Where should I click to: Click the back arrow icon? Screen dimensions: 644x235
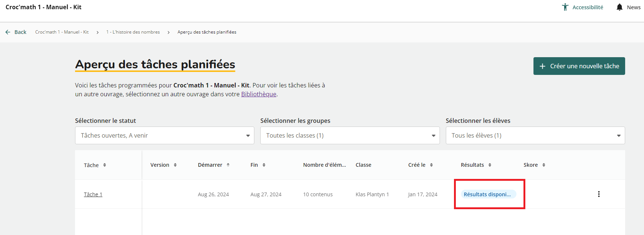[8, 32]
